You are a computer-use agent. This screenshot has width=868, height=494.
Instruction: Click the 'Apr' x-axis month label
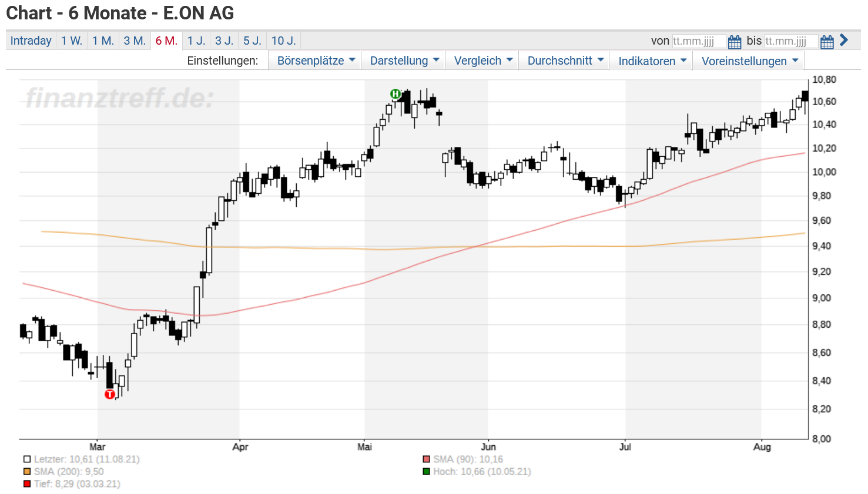coord(240,447)
